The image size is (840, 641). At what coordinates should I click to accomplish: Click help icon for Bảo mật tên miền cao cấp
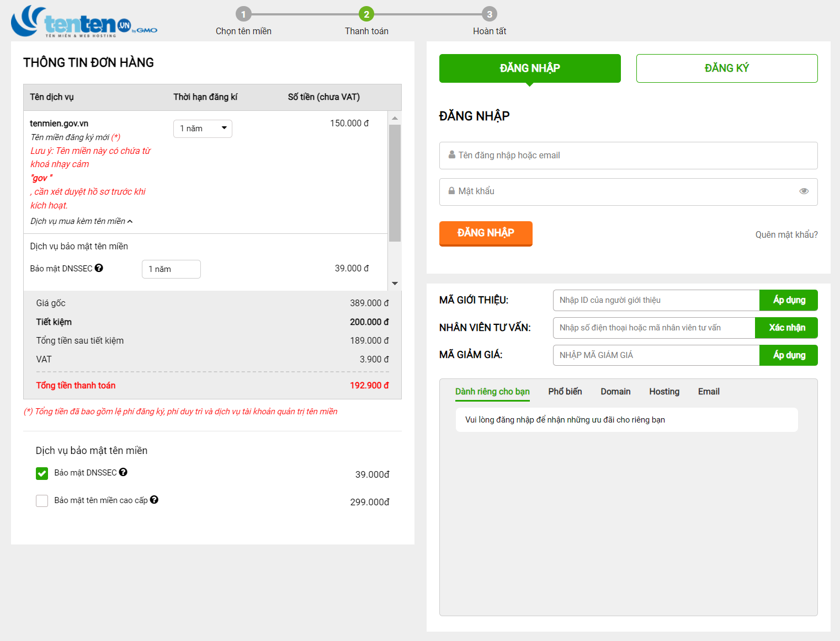tap(154, 500)
